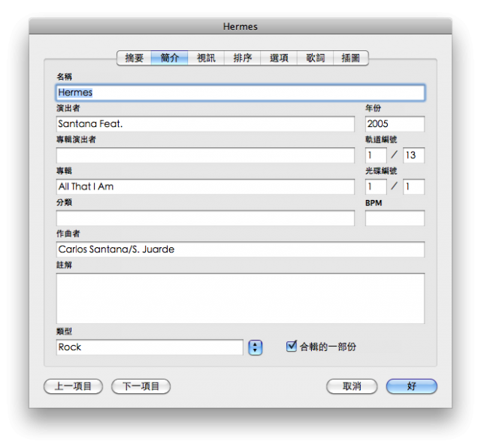481x448 pixels.
Task: Open the 視訊 tab
Action: tap(206, 58)
